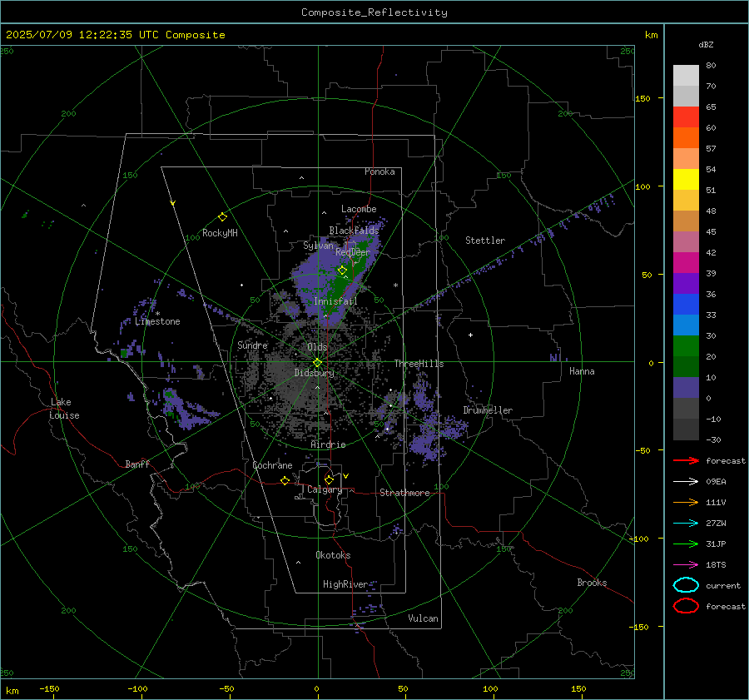
Task: Click the 80 dBZ scale value
Action: click(x=711, y=66)
